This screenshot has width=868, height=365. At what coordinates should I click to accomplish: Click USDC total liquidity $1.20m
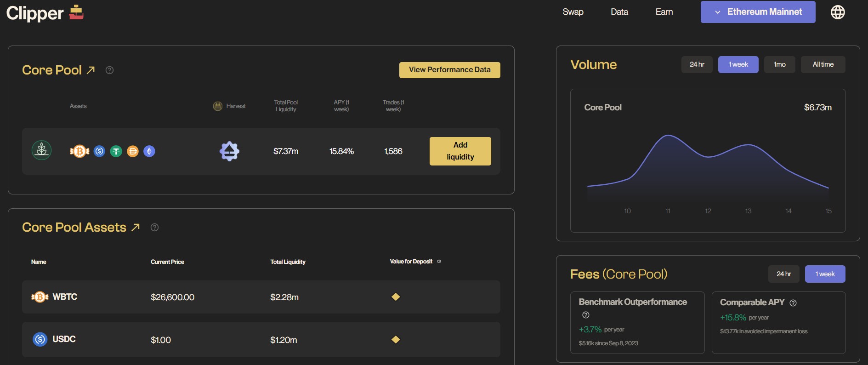click(284, 340)
